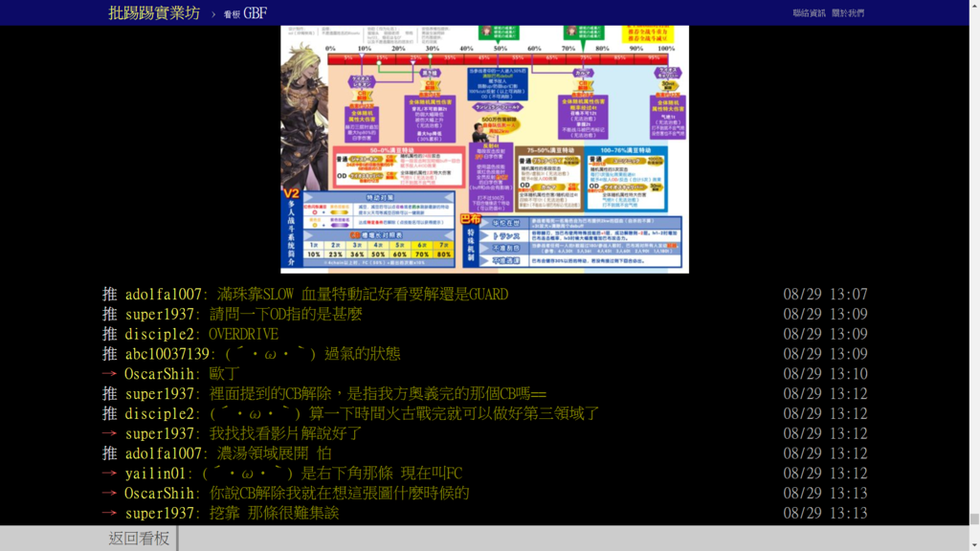
Task: Click the timestamp 08/29 13:10
Action: (x=825, y=374)
